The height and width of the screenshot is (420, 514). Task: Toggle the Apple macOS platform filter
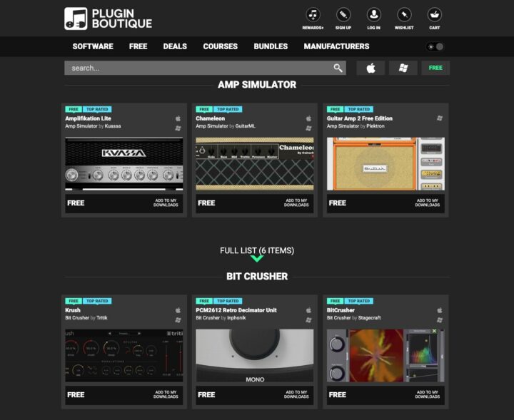coord(371,68)
